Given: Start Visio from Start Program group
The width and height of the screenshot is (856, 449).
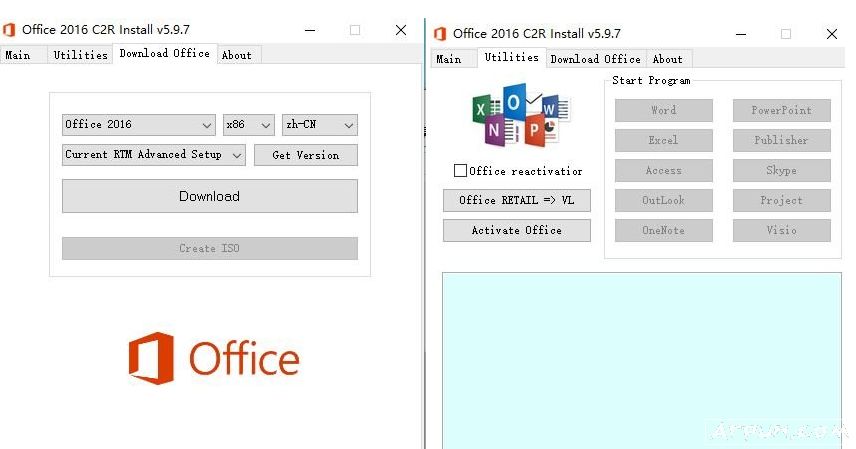Looking at the screenshot, I should coord(782,231).
